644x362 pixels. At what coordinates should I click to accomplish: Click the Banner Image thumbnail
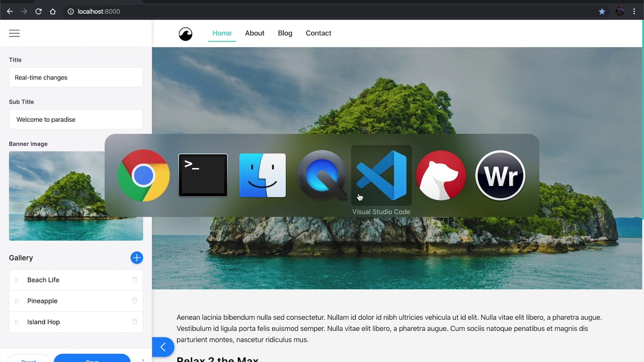click(76, 196)
